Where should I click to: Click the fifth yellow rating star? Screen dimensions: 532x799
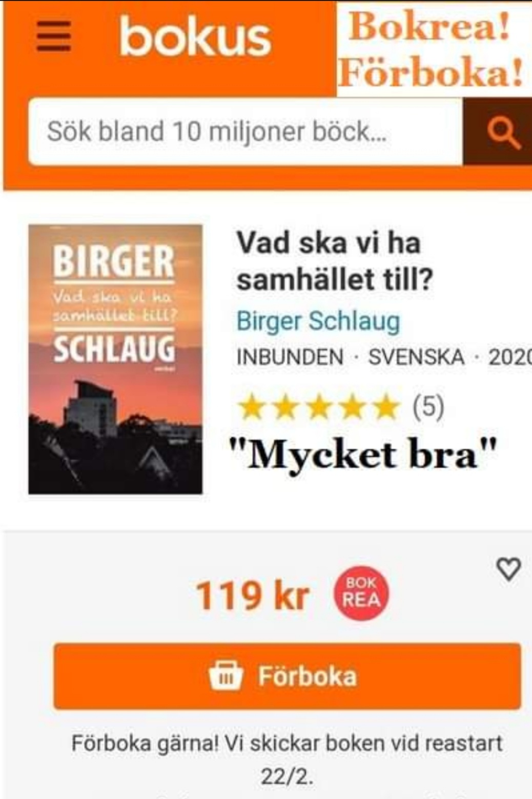386,407
